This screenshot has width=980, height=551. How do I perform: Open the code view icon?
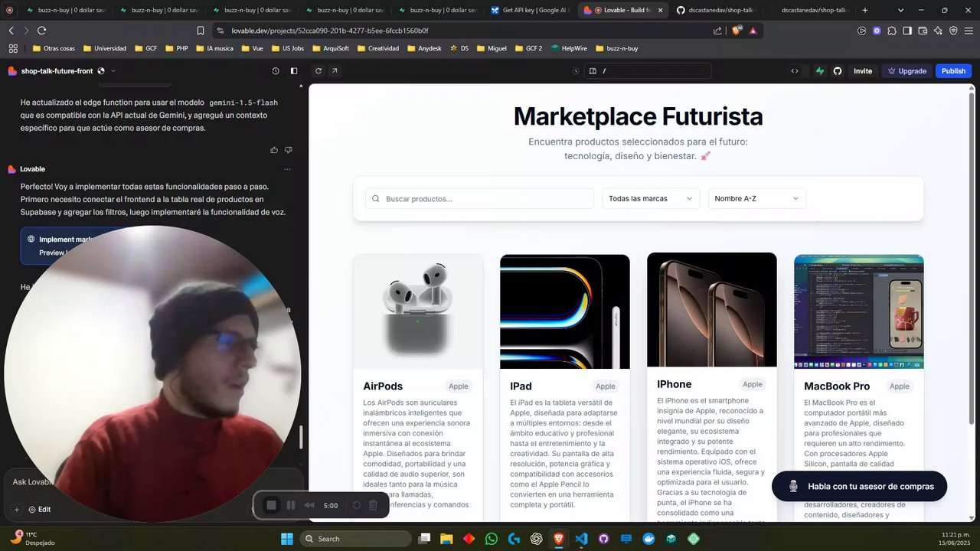click(x=795, y=71)
